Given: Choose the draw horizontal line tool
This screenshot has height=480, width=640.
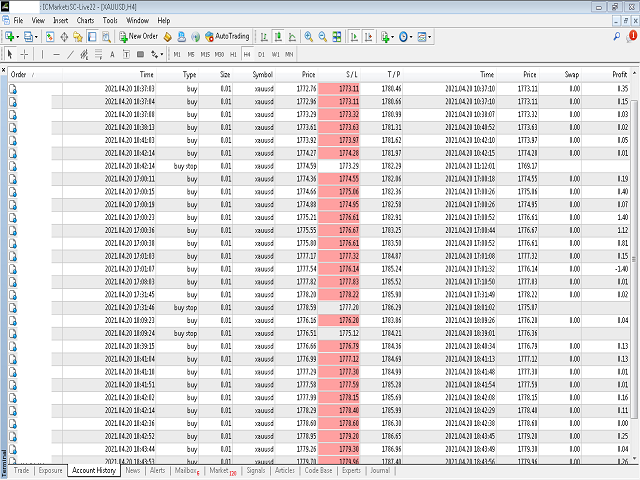Looking at the screenshot, I should tap(56, 54).
